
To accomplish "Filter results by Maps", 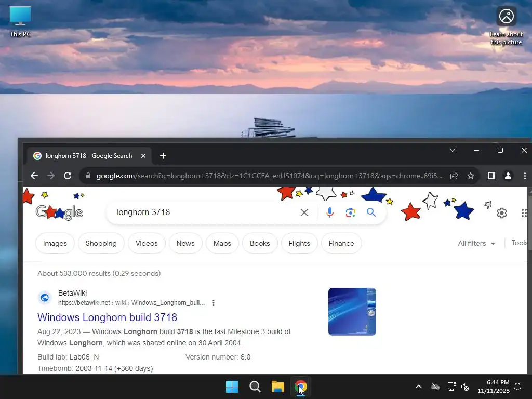I will click(222, 243).
